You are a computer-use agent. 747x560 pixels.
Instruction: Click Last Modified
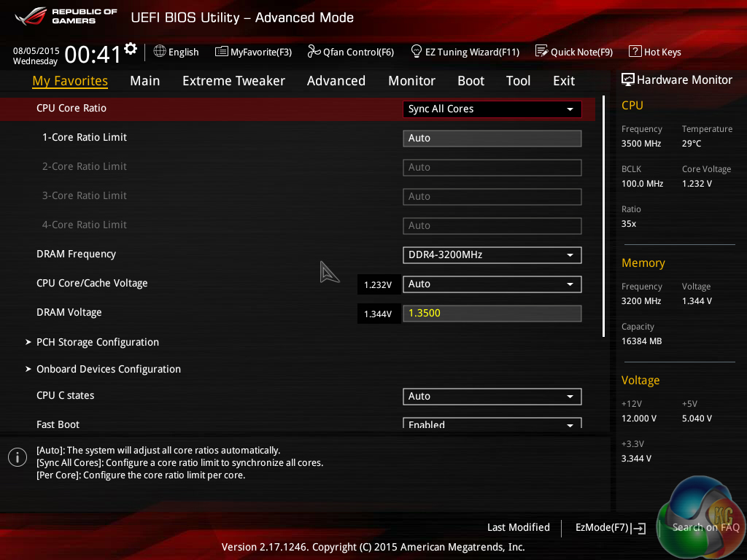(x=519, y=527)
